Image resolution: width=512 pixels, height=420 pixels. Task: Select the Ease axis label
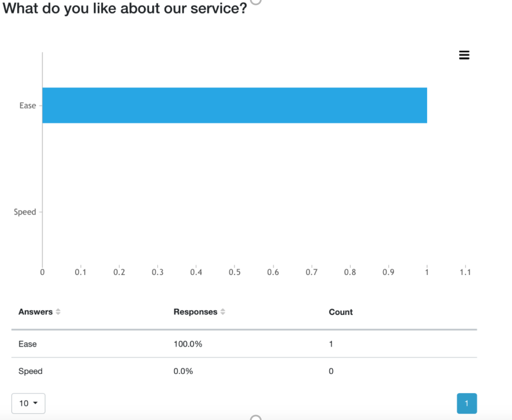click(x=27, y=106)
